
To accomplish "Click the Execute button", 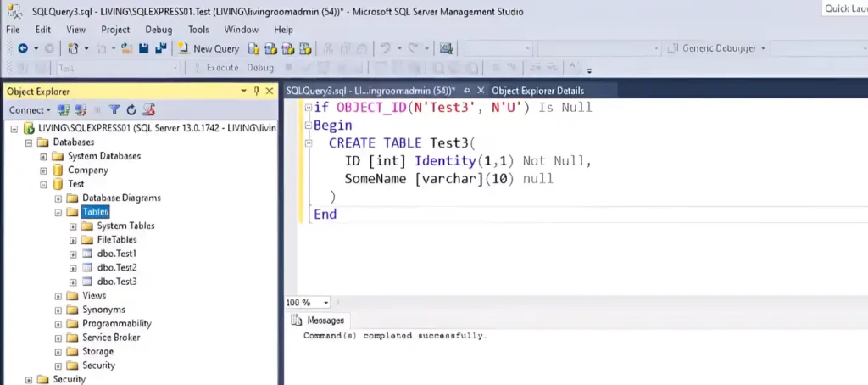I will click(216, 68).
